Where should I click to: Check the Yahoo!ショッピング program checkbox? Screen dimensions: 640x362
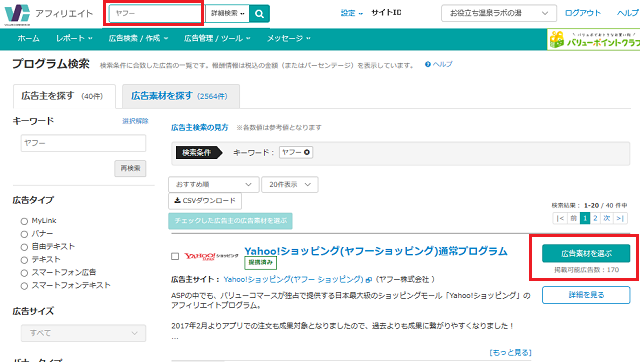tap(175, 256)
